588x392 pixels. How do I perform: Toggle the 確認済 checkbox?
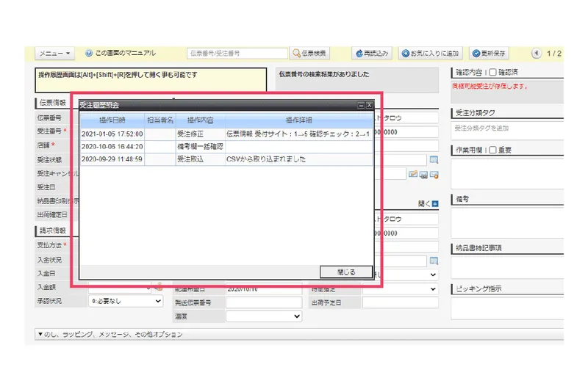(492, 72)
